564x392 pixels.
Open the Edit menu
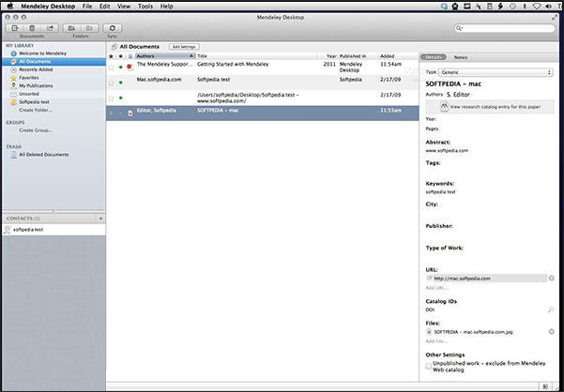(105, 7)
